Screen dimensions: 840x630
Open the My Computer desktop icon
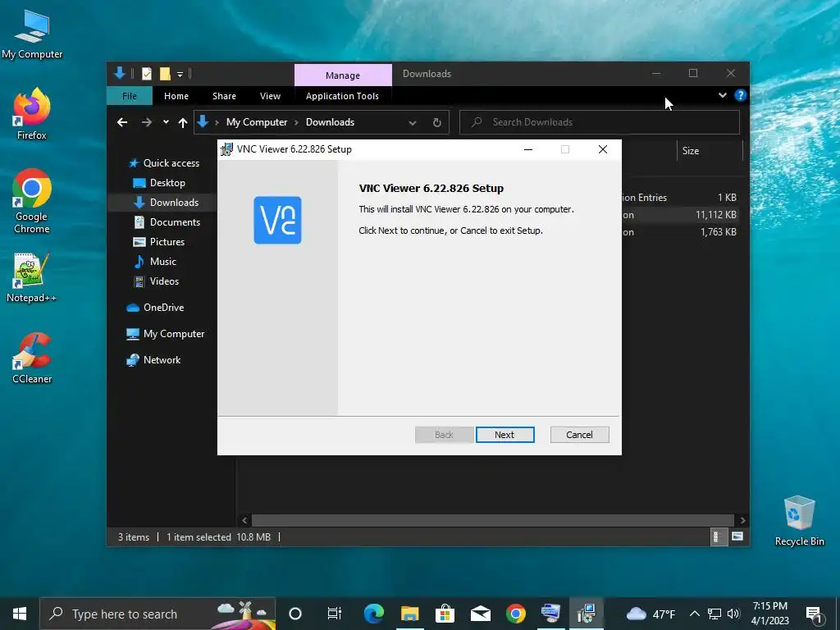coord(32,33)
